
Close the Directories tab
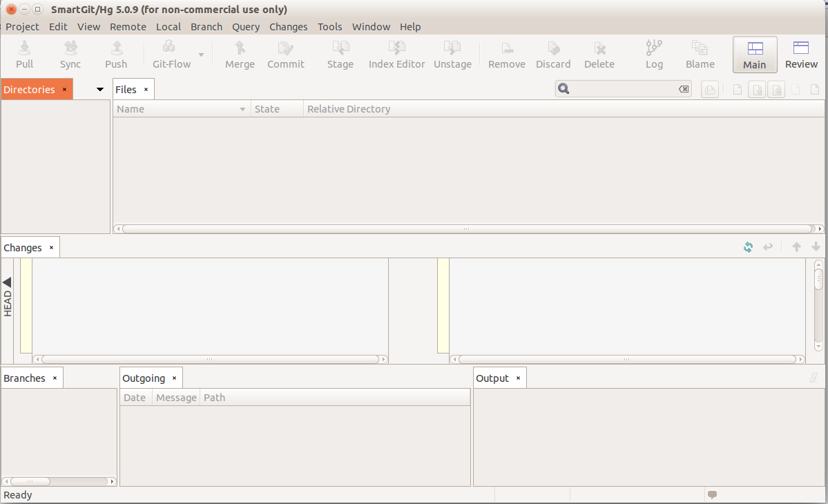point(64,90)
